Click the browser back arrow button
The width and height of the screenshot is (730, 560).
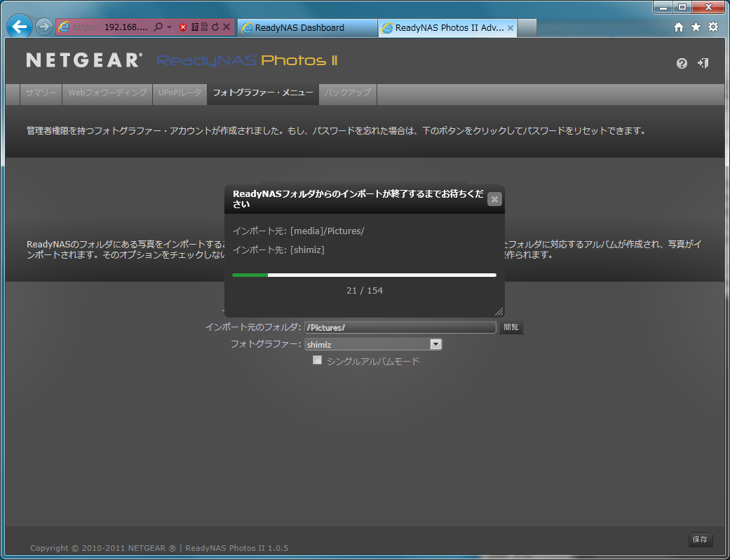tap(20, 27)
